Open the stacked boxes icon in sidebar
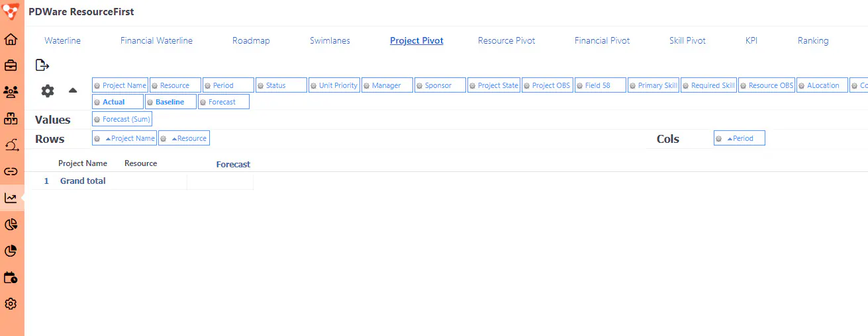868x336 pixels. (x=11, y=118)
